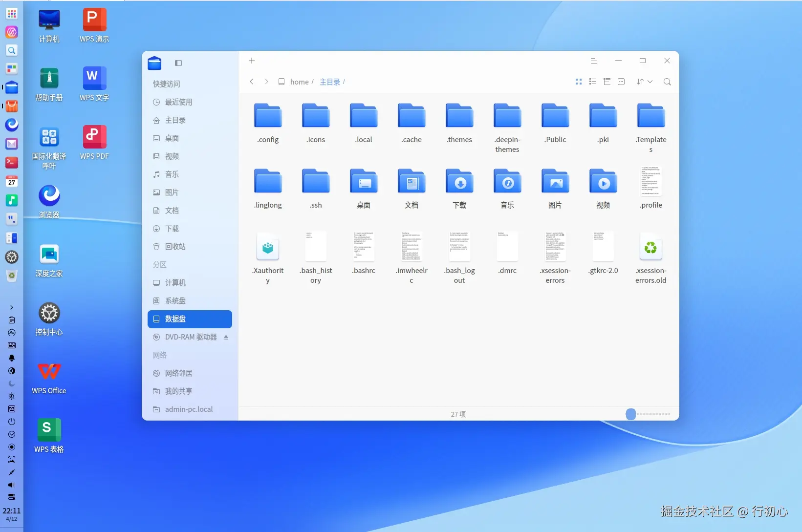This screenshot has height=532, width=802.
Task: Toggle the sidebar collapse control
Action: coord(178,63)
